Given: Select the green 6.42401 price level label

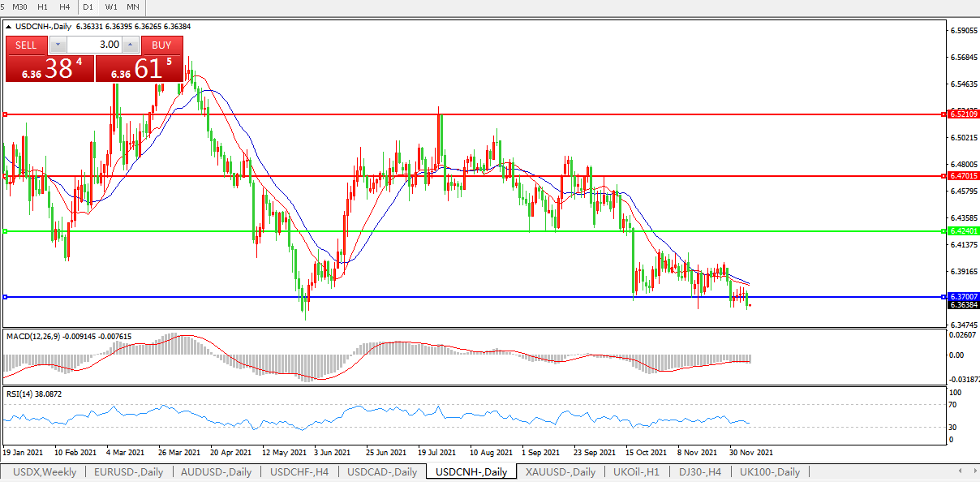Looking at the screenshot, I should [x=963, y=231].
